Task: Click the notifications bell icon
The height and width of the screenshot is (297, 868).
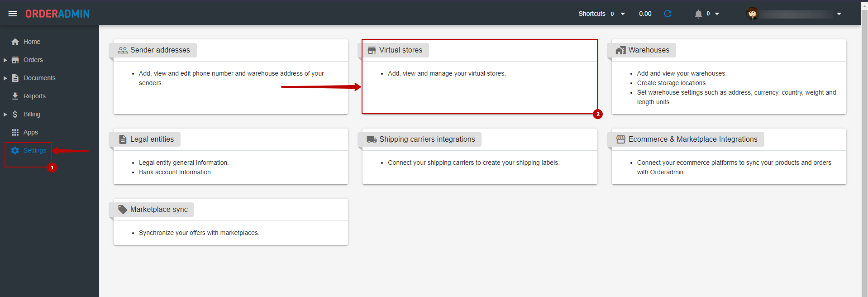Action: click(698, 14)
